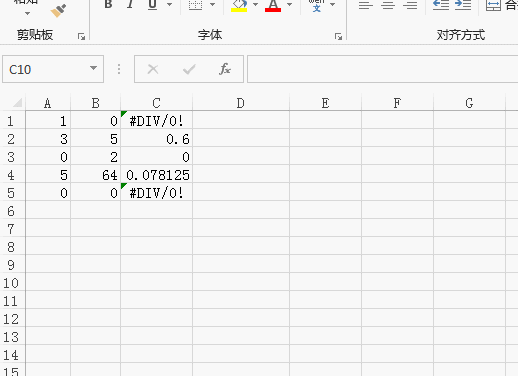Click inside the formula bar

pos(382,69)
